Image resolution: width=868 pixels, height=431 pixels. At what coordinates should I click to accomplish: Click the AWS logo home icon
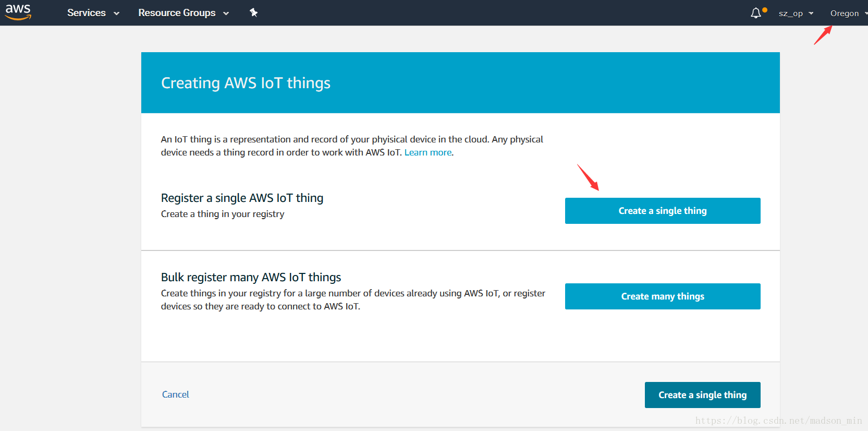18,12
